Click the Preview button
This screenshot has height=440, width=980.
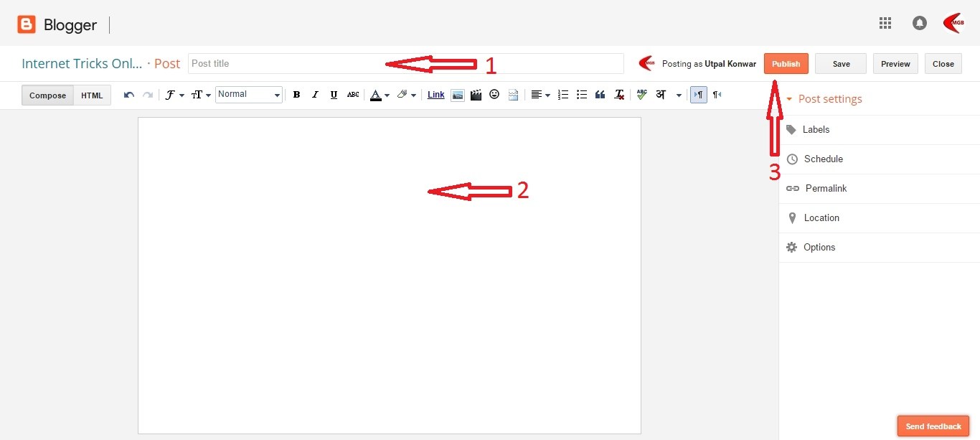coord(895,64)
